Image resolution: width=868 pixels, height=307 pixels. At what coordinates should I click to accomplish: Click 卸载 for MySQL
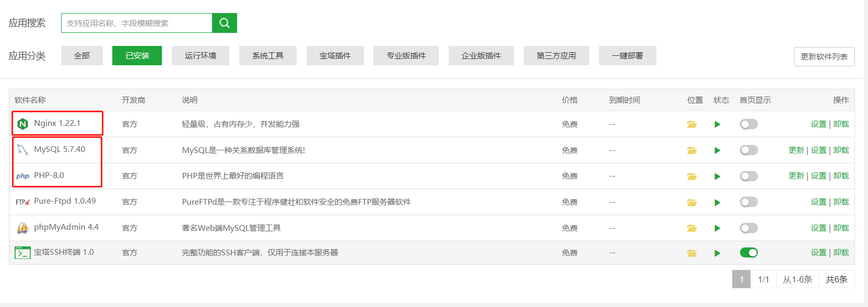(841, 150)
